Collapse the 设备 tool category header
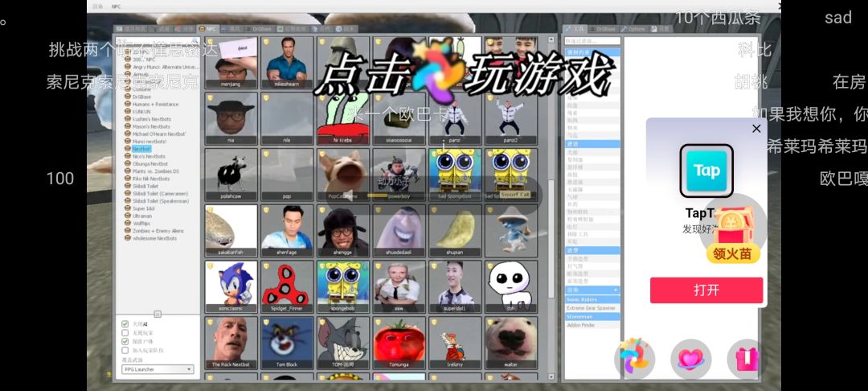The height and width of the screenshot is (391, 868). pos(592,290)
